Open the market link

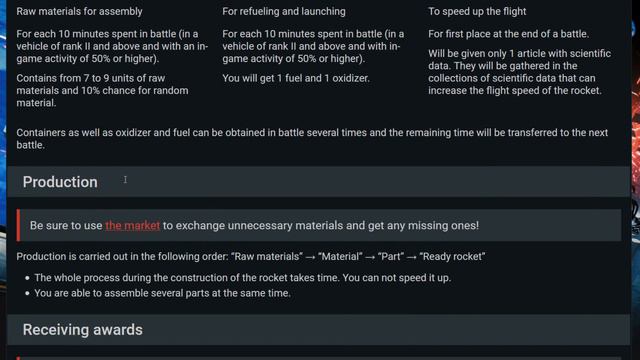[133, 225]
